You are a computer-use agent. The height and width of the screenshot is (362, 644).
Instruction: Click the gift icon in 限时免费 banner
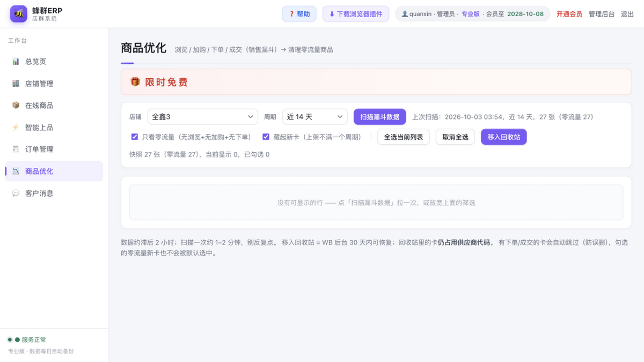pyautogui.click(x=135, y=82)
